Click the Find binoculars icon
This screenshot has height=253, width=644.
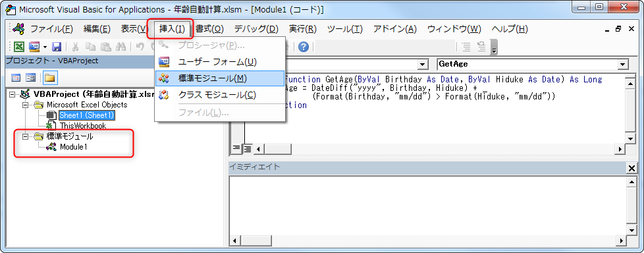click(x=121, y=47)
